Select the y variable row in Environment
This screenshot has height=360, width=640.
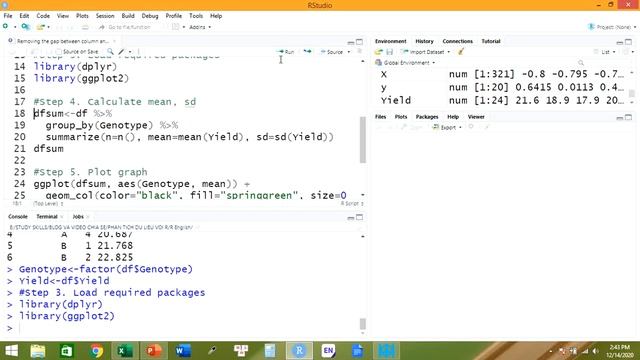[x=502, y=87]
